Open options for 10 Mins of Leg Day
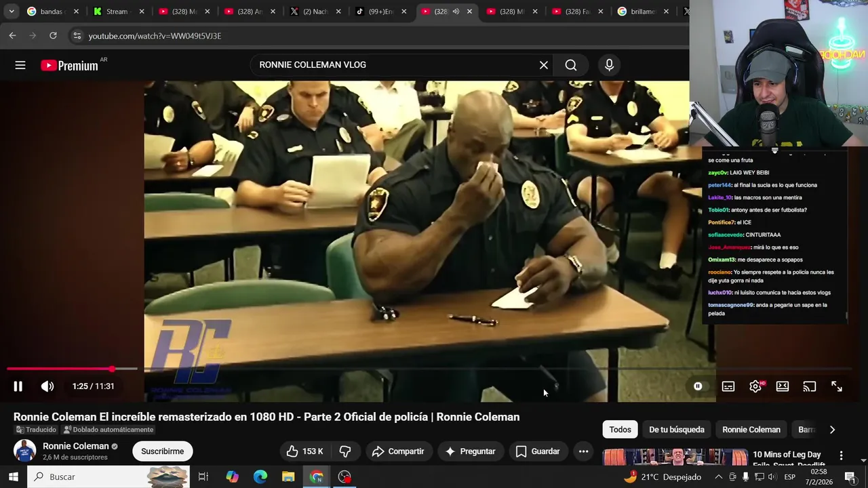Viewport: 868px width, 488px height. pos(841,455)
